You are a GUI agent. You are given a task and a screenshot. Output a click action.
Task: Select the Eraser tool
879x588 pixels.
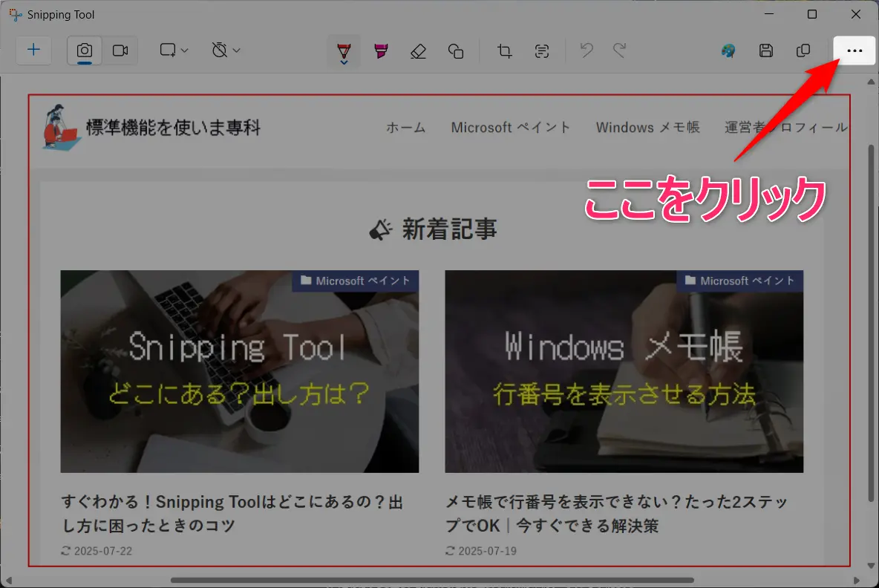pyautogui.click(x=418, y=51)
